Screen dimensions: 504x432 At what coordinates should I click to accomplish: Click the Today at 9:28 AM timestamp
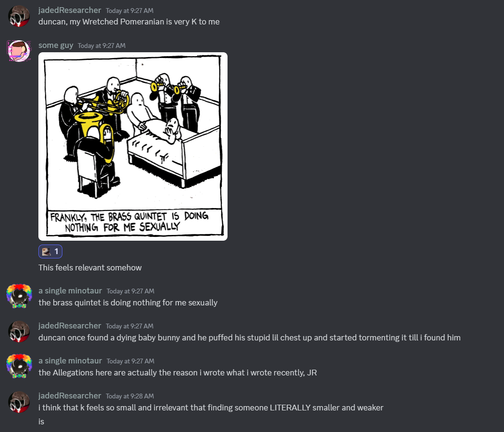coord(130,397)
